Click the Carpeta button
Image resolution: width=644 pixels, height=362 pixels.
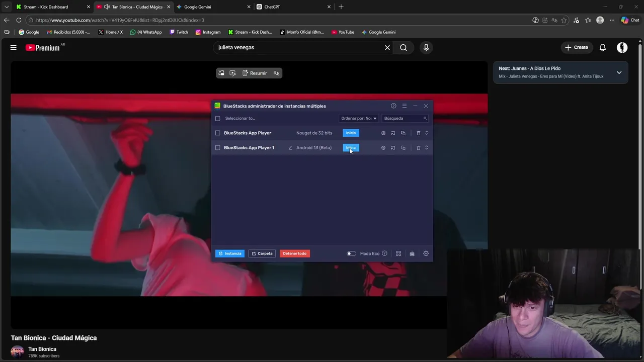262,253
